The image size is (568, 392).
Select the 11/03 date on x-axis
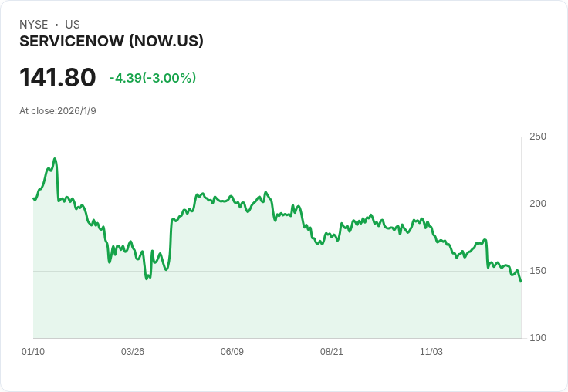click(431, 352)
